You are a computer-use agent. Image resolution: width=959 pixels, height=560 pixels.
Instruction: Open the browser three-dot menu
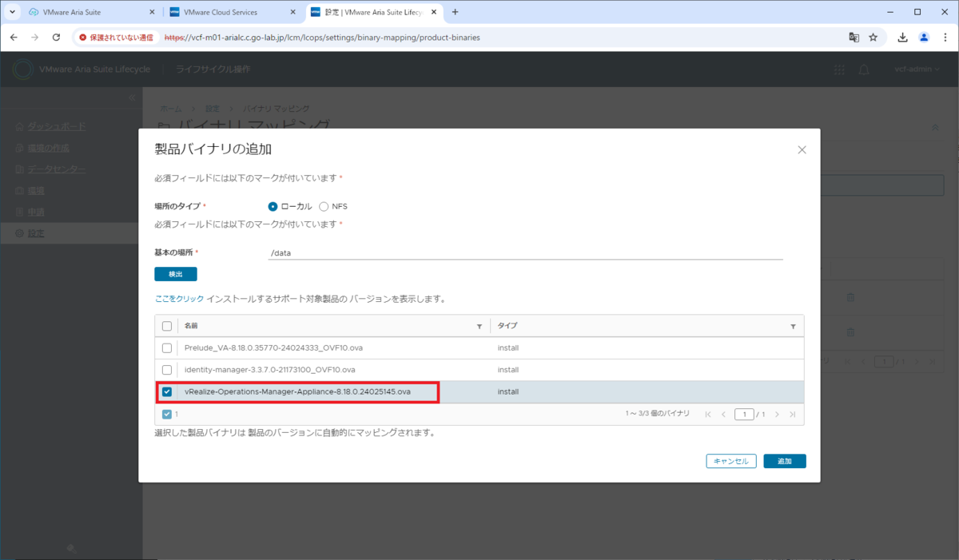point(945,38)
